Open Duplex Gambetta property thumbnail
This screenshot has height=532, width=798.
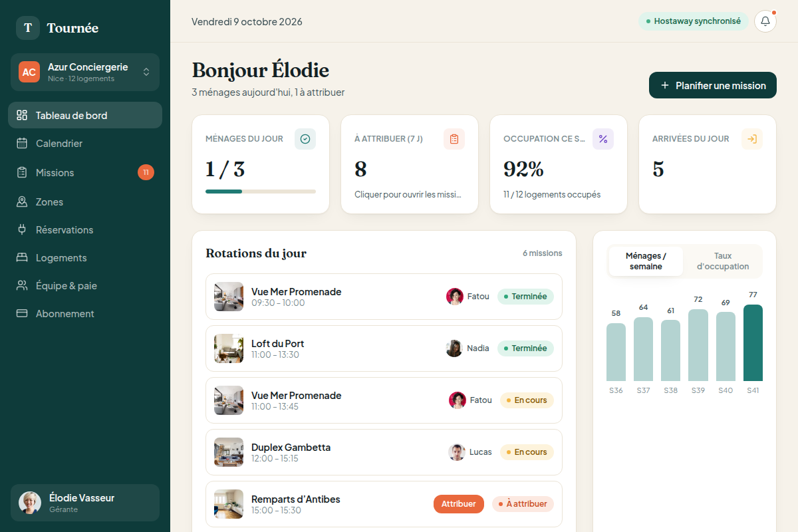tap(229, 452)
